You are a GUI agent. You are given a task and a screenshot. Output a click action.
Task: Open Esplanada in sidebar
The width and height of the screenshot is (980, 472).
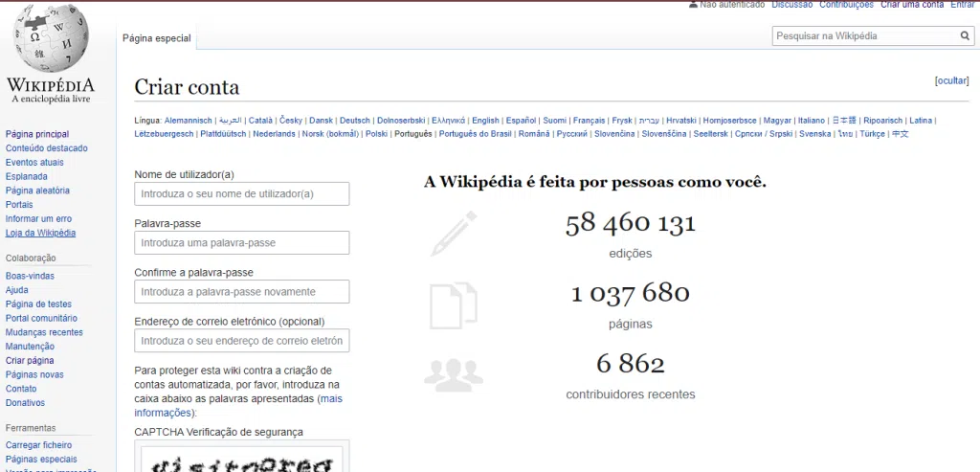click(x=26, y=176)
